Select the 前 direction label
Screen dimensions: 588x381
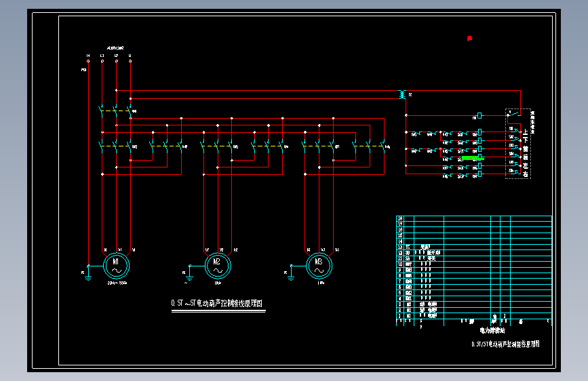click(x=526, y=149)
